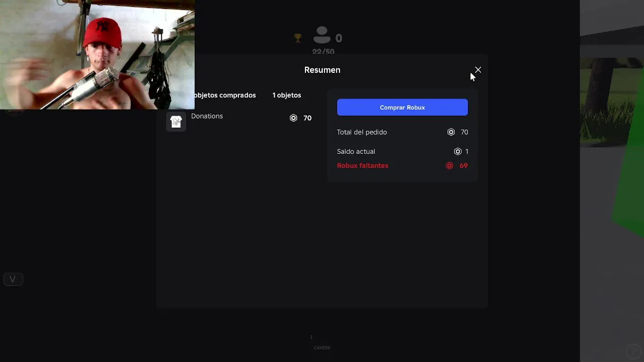Click the 70 price next to Donations
The height and width of the screenshot is (362, 644).
tap(307, 118)
